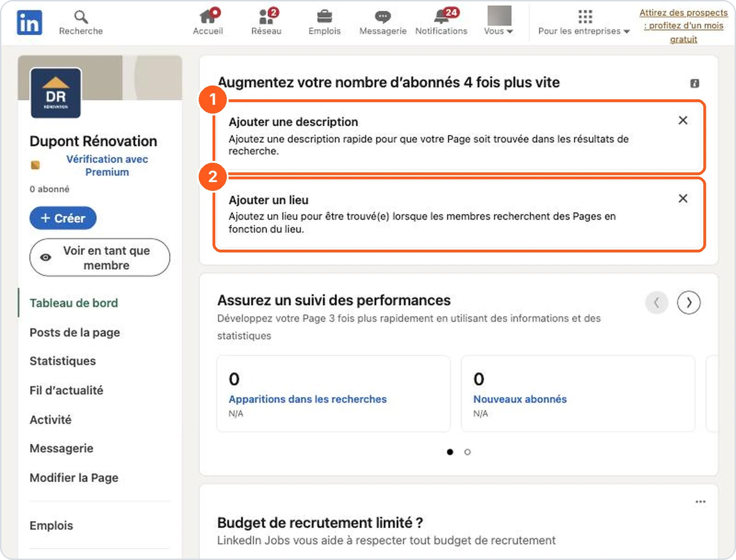The image size is (736, 560).
Task: Open Emplois briefcase in top navigation
Action: click(x=324, y=22)
